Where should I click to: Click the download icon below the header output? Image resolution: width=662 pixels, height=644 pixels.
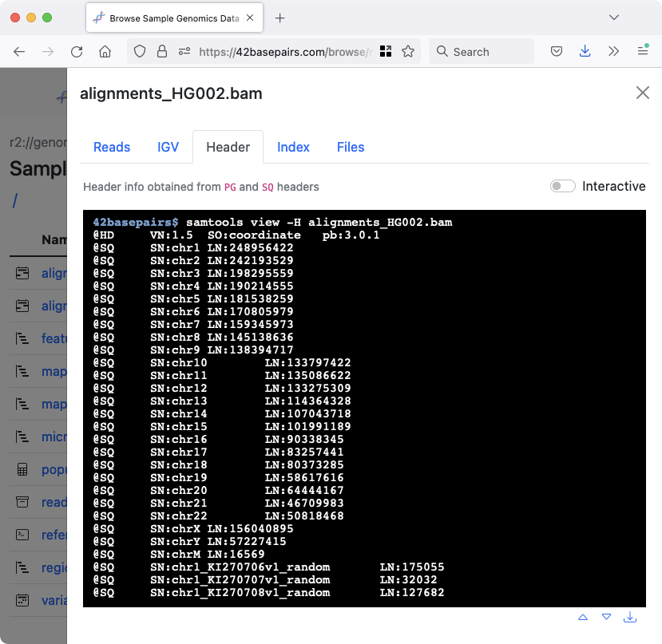(630, 617)
